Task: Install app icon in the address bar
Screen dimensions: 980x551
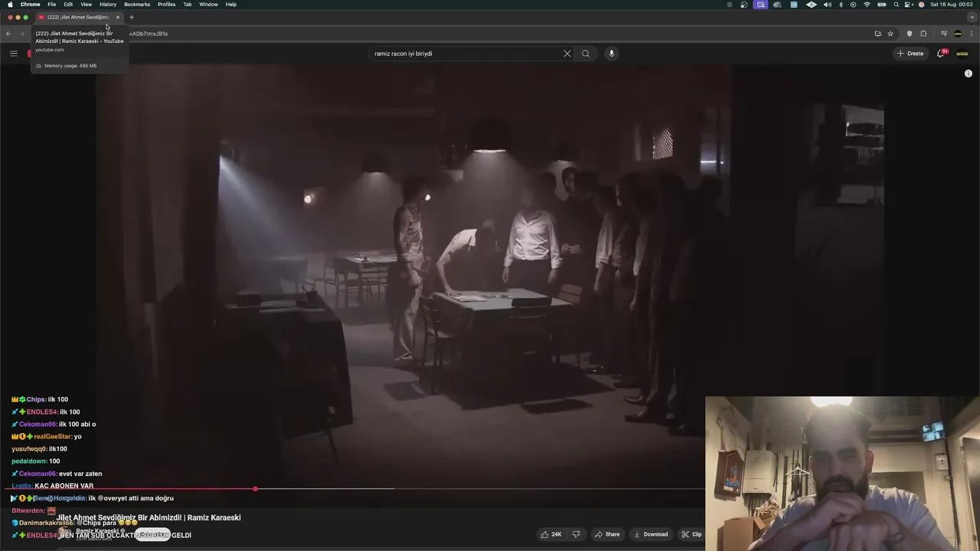Action: (x=877, y=34)
